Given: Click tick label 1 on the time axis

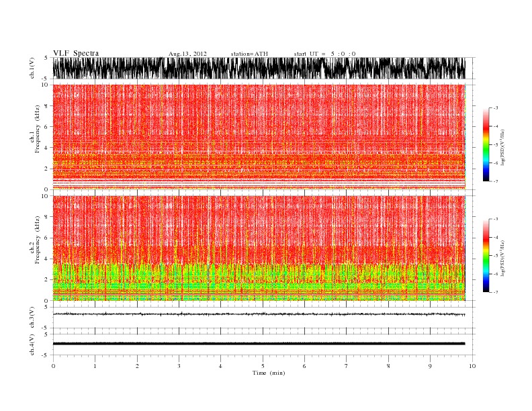Looking at the screenshot, I should point(95,366).
